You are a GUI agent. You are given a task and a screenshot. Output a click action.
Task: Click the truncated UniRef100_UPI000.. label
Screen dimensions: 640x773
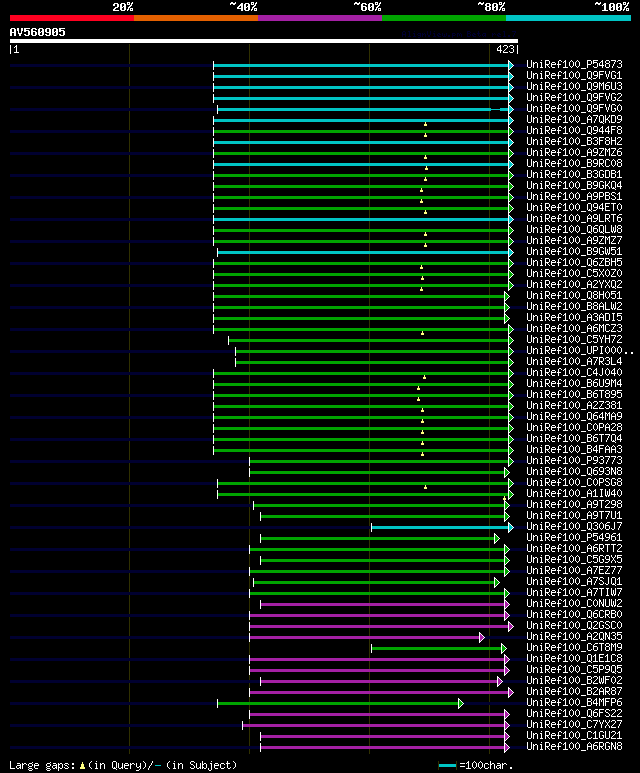tap(579, 351)
